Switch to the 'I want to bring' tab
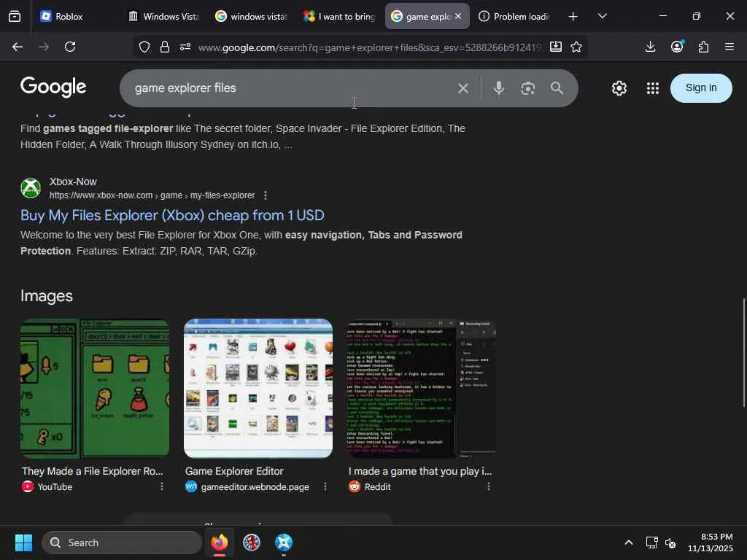 click(339, 17)
